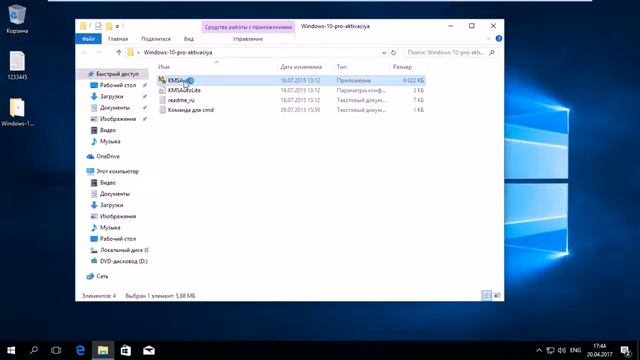The height and width of the screenshot is (360, 640).
Task: Select the 1233445 file on desktop
Action: (17, 65)
